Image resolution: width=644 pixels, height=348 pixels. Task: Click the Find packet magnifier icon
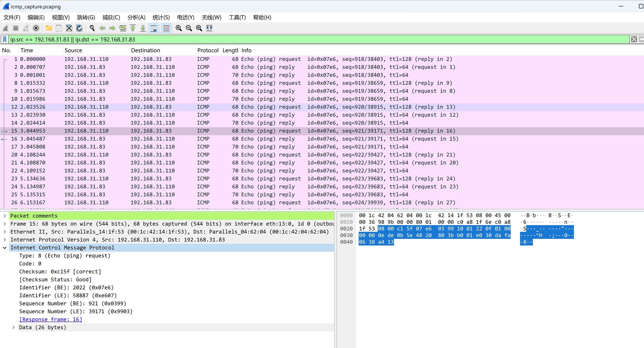point(92,28)
